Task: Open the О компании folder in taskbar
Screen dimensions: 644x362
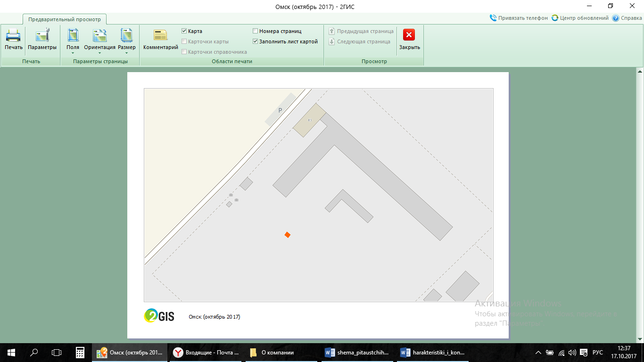Action: pyautogui.click(x=281, y=352)
